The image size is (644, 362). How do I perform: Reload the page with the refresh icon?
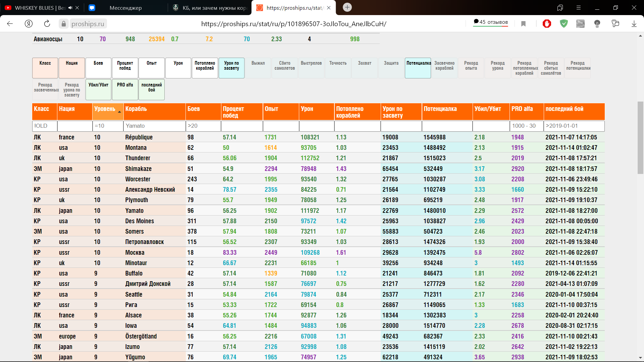pos(47,23)
